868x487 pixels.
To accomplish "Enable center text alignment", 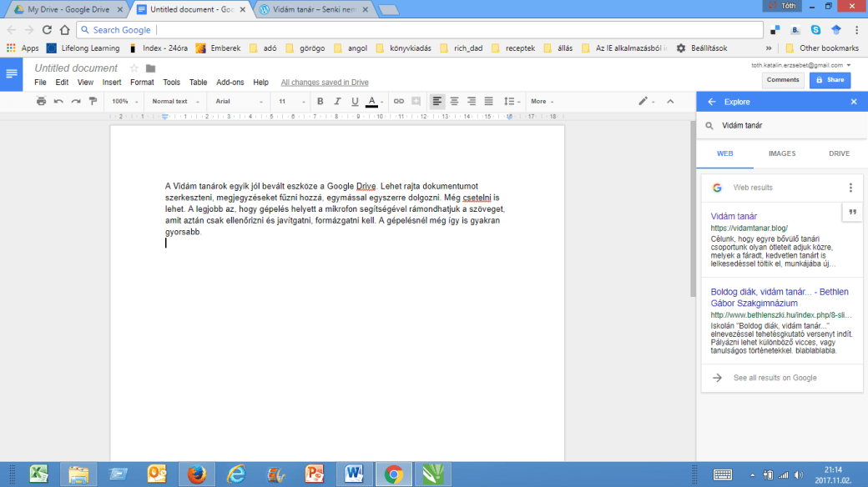I will pos(455,102).
